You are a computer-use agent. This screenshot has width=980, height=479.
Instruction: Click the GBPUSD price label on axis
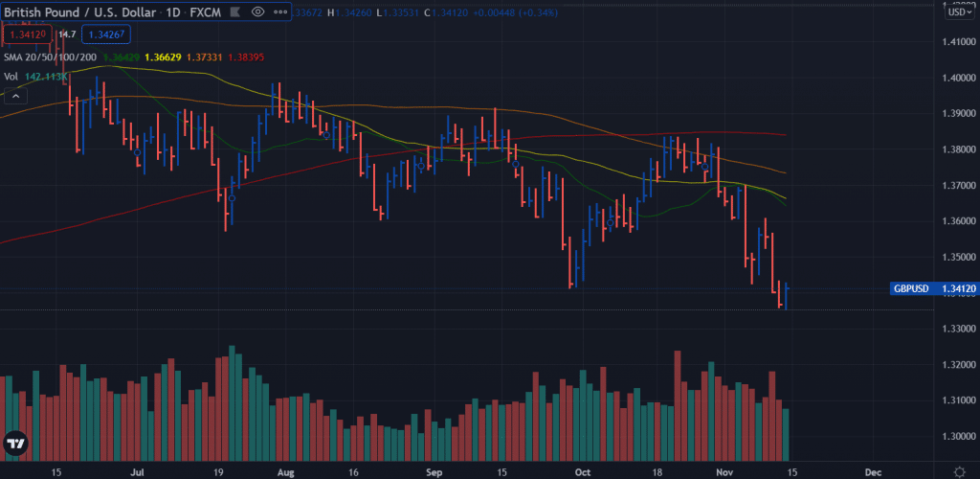coord(909,288)
